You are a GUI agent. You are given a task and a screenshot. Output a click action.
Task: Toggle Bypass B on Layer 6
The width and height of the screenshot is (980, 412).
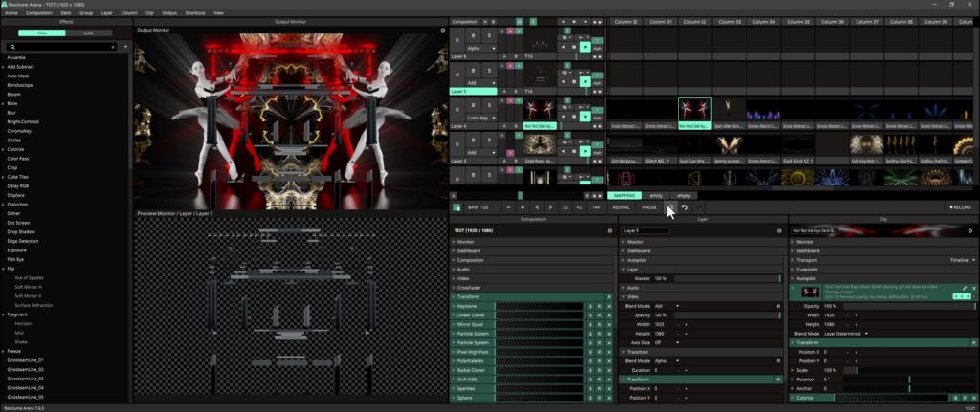(474, 35)
